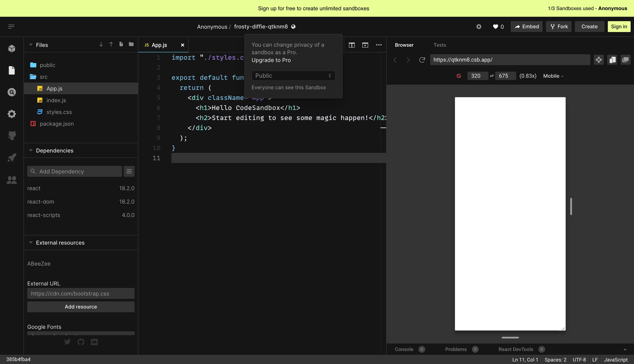Viewport: 634px width, 364px height.
Task: Click the Fork button
Action: click(x=559, y=26)
